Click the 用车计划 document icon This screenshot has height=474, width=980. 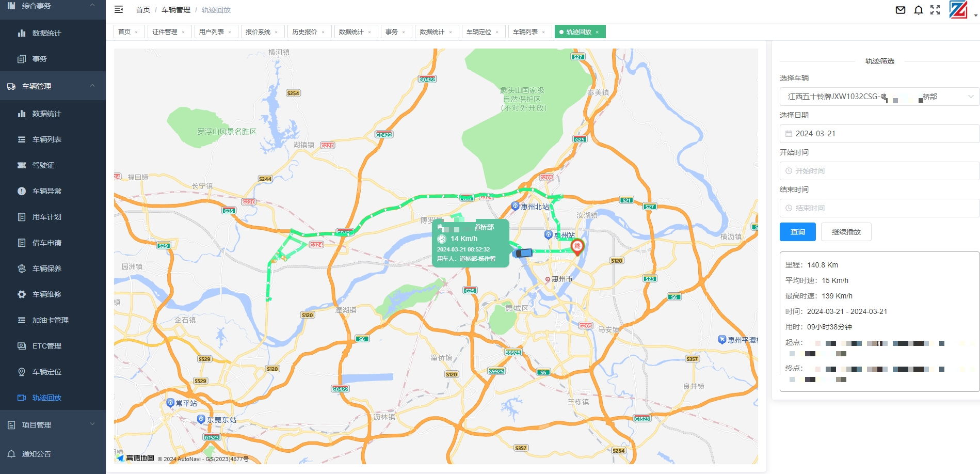coord(22,217)
